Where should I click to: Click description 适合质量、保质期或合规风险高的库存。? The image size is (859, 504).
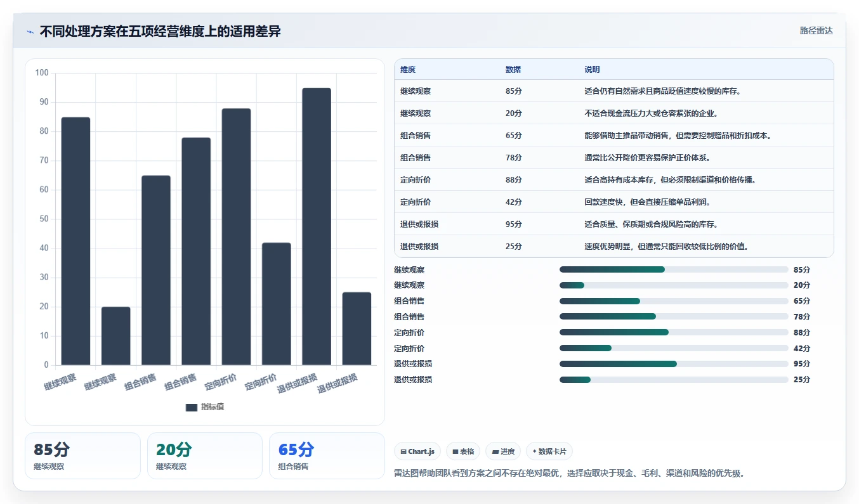coord(652,224)
